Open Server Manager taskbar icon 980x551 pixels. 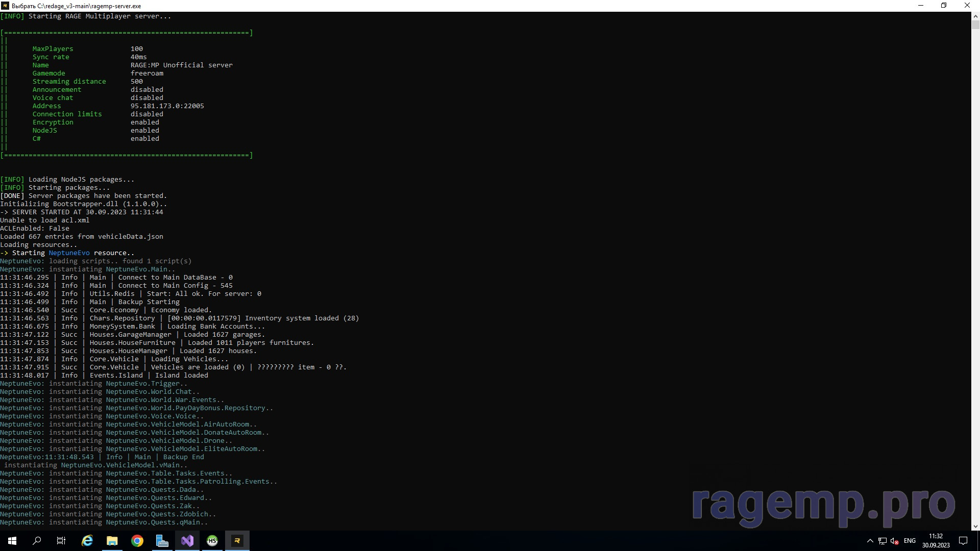click(x=162, y=541)
